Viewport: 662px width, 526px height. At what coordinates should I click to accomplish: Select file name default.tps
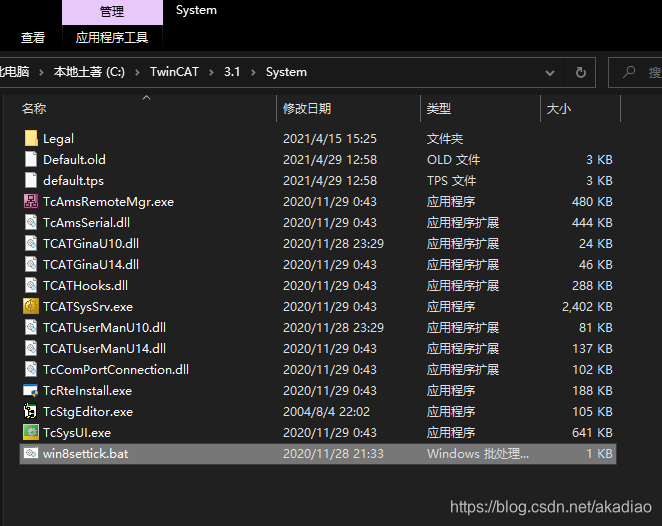[73, 181]
